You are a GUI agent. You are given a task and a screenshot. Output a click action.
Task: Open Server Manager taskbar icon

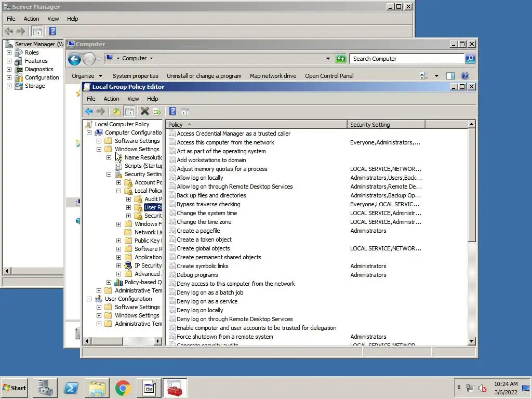[x=45, y=388]
